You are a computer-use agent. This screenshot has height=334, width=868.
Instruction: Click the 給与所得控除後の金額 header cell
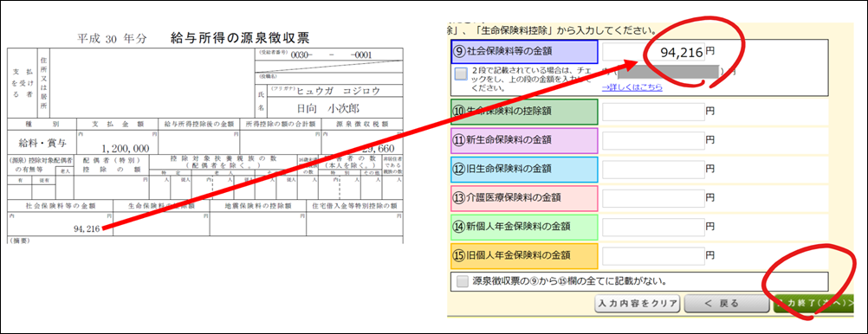[x=198, y=124]
